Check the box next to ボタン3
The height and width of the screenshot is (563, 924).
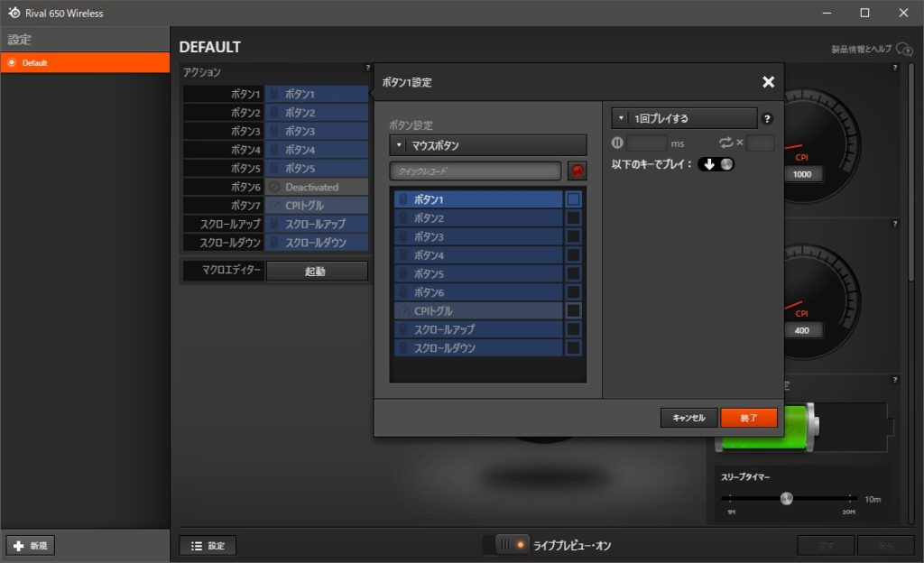573,236
